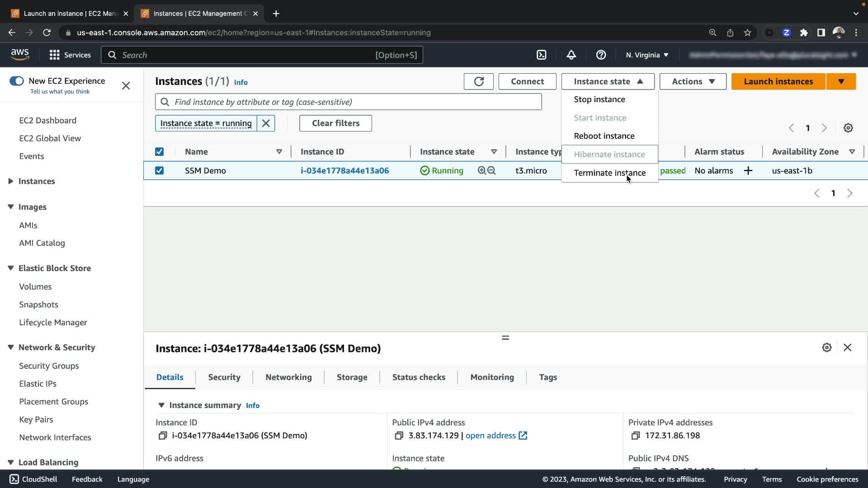Click the table preferences gear icon
868x488 pixels.
click(848, 128)
